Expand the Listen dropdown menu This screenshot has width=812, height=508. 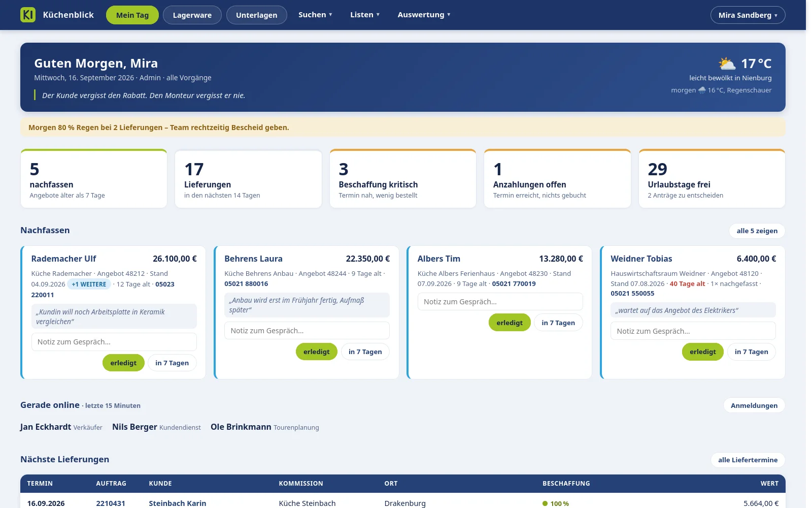365,15
